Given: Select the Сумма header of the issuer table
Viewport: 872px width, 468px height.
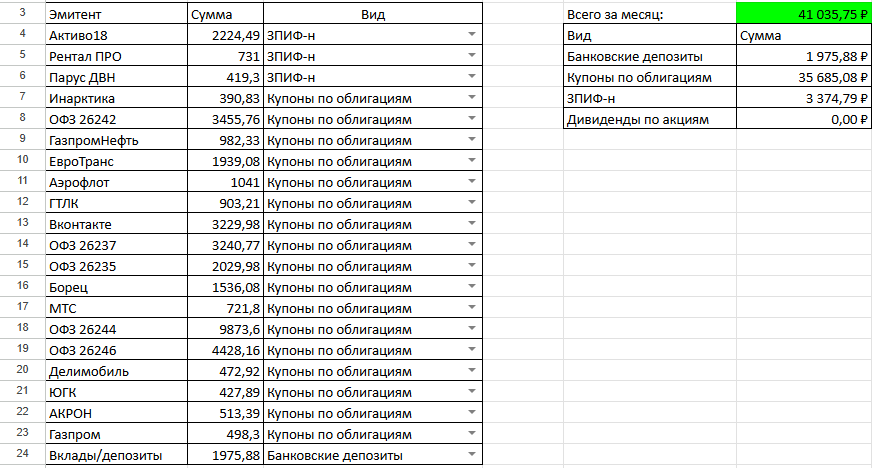Looking at the screenshot, I should click(x=226, y=14).
